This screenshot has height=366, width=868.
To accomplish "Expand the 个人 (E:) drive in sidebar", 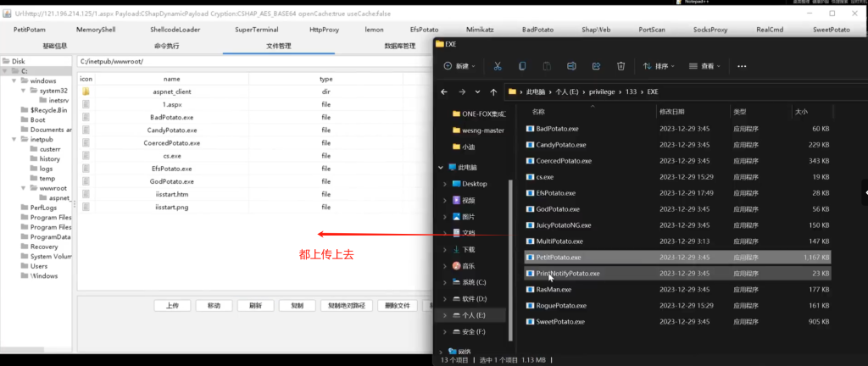I will [x=445, y=315].
